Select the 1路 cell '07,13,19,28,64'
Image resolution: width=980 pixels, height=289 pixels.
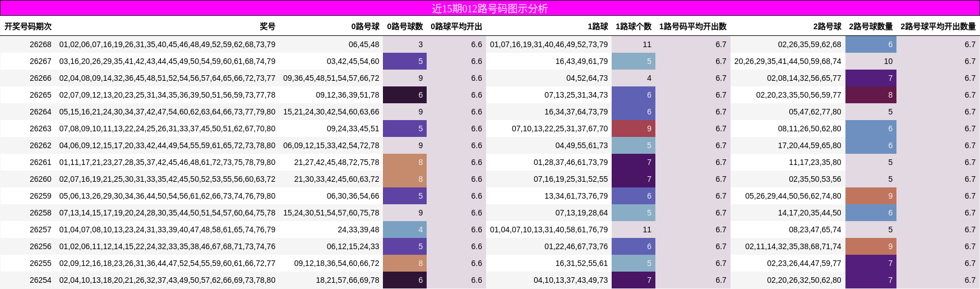click(x=581, y=213)
